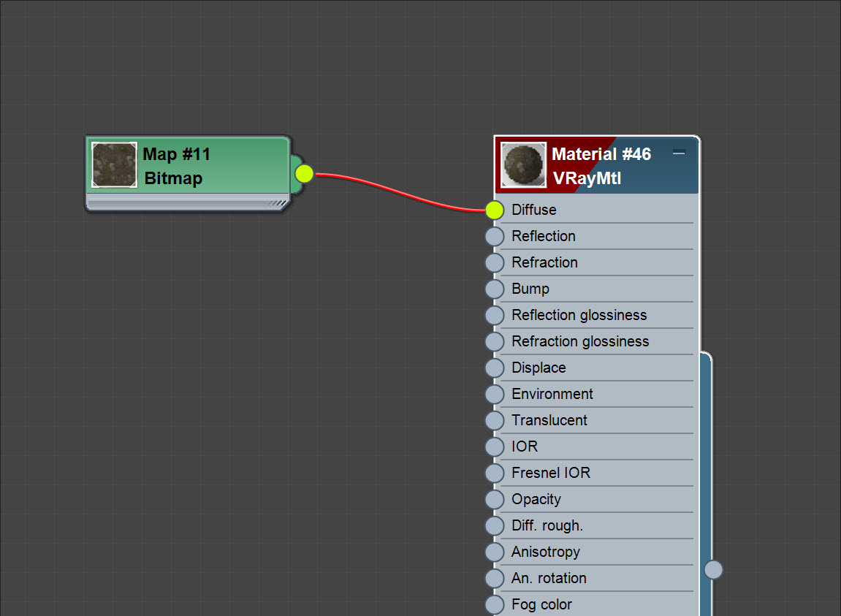Select the Material #46 VRayMtl node title

tap(601, 166)
